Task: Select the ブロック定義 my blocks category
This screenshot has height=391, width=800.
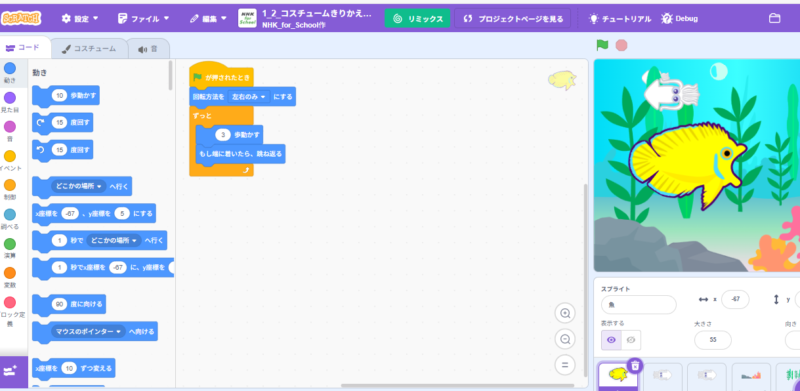Action: click(11, 311)
